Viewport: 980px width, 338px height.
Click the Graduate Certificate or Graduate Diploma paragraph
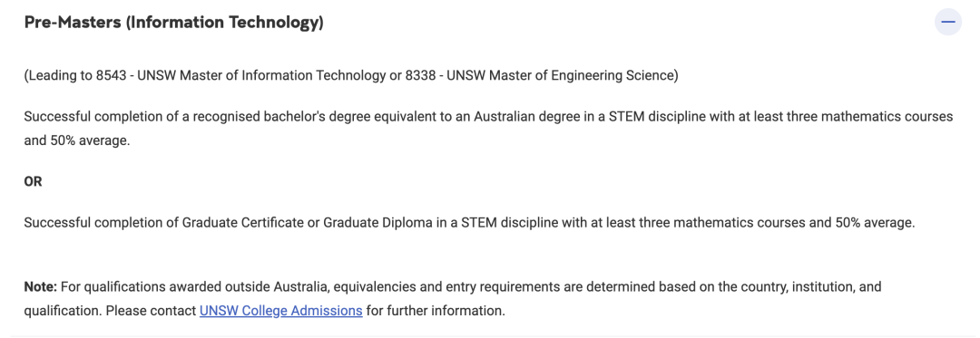(469, 223)
